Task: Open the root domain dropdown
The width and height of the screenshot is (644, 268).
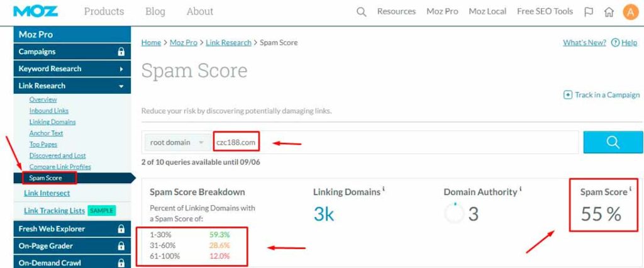Action: click(177, 143)
